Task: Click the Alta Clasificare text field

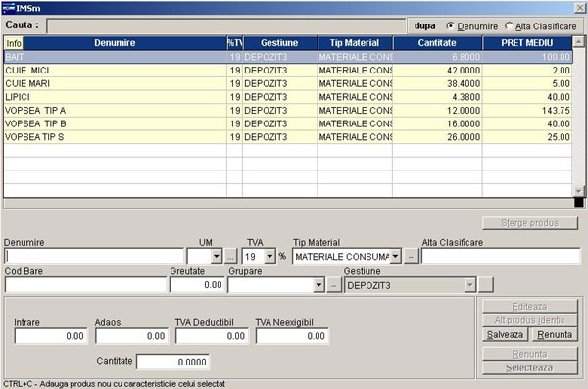Action: (501, 256)
